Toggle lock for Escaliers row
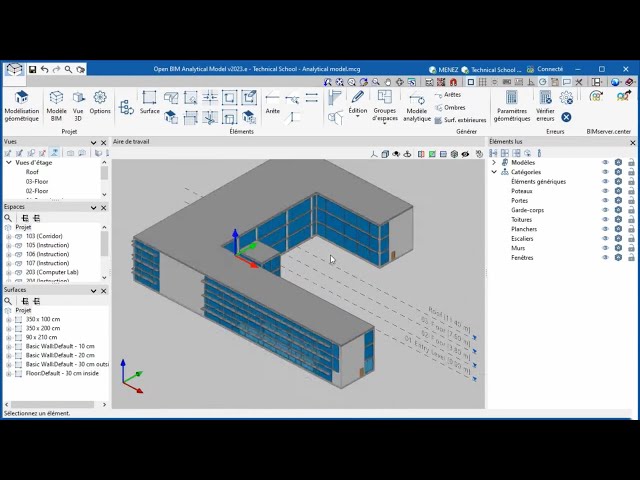 point(631,238)
